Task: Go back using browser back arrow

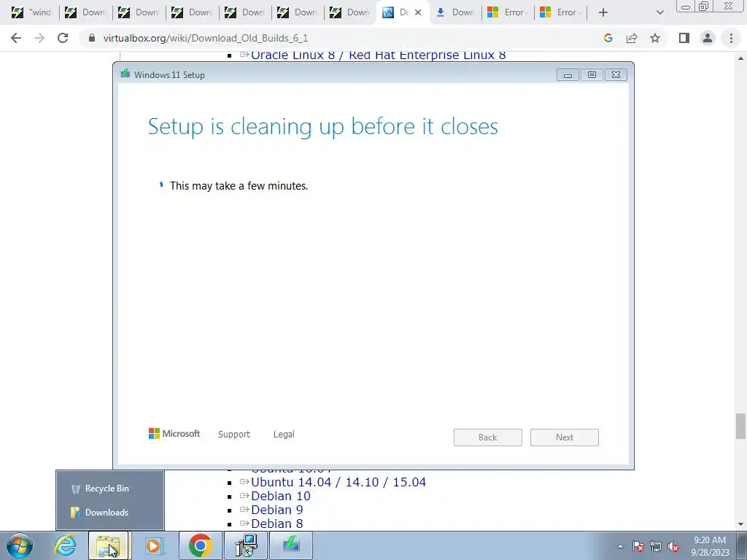Action: click(16, 38)
